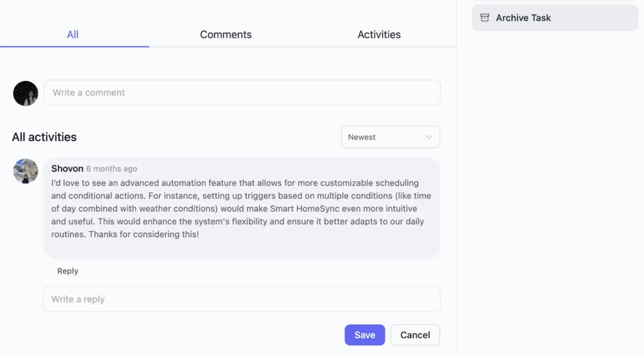This screenshot has height=356, width=644.
Task: Expand sorting via the chevron arrow
Action: pos(429,137)
